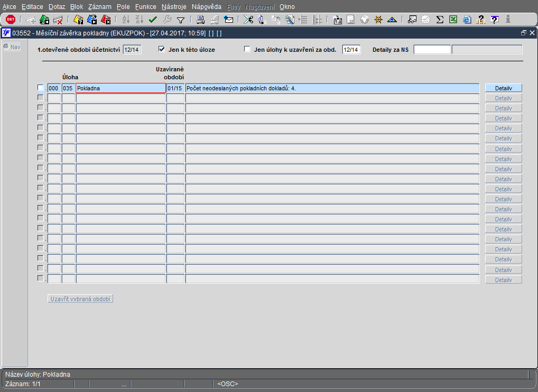538x392 pixels.
Task: Click the ship's wheel navigation icon
Action: [378, 20]
